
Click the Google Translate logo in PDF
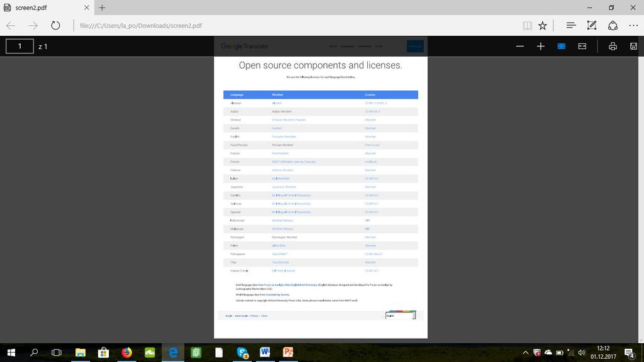click(x=244, y=47)
